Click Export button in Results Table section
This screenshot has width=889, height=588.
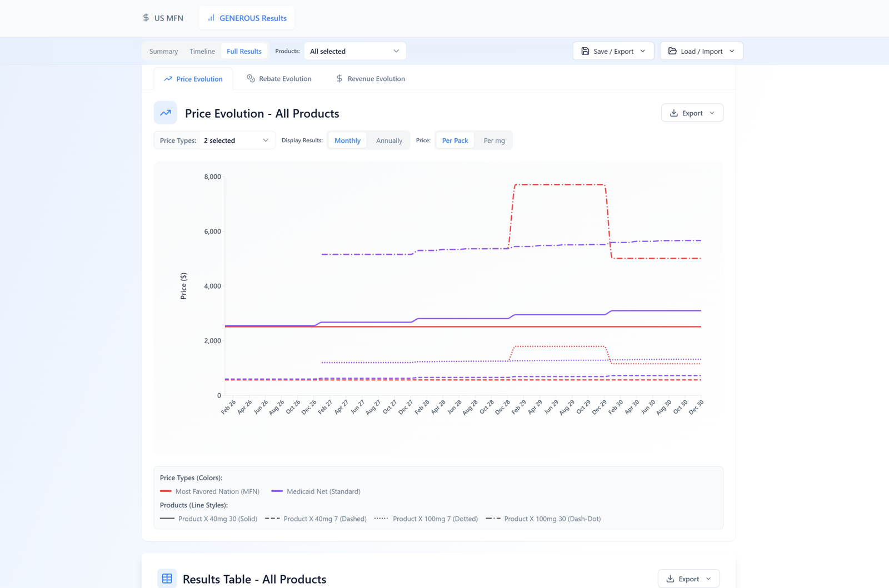pos(688,579)
